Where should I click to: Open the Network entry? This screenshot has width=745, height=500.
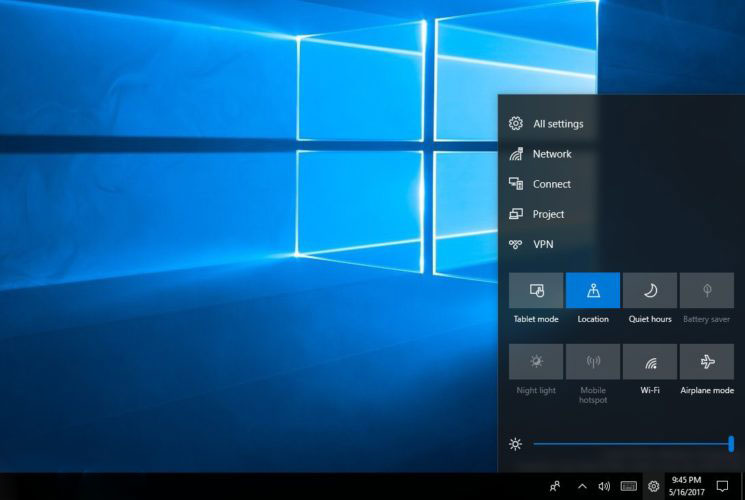click(x=552, y=154)
